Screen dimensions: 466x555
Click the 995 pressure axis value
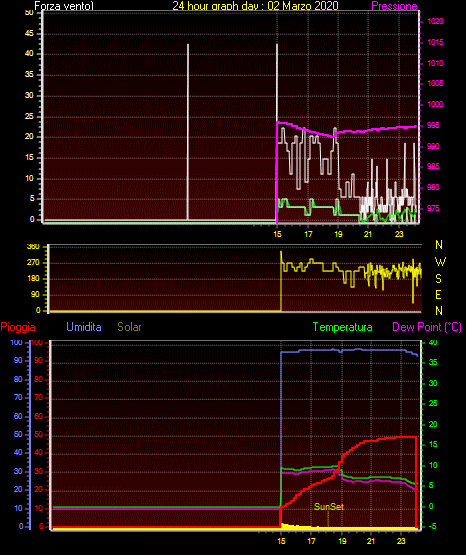tap(434, 125)
